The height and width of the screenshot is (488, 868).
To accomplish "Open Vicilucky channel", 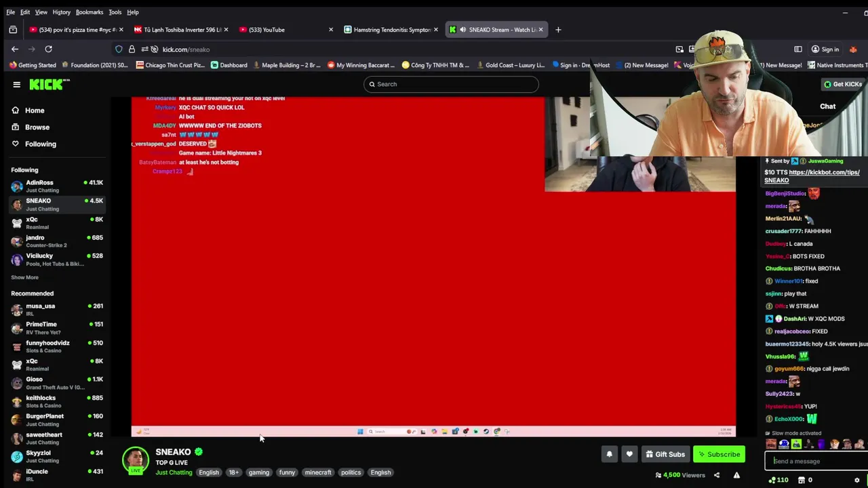I will [x=57, y=260].
